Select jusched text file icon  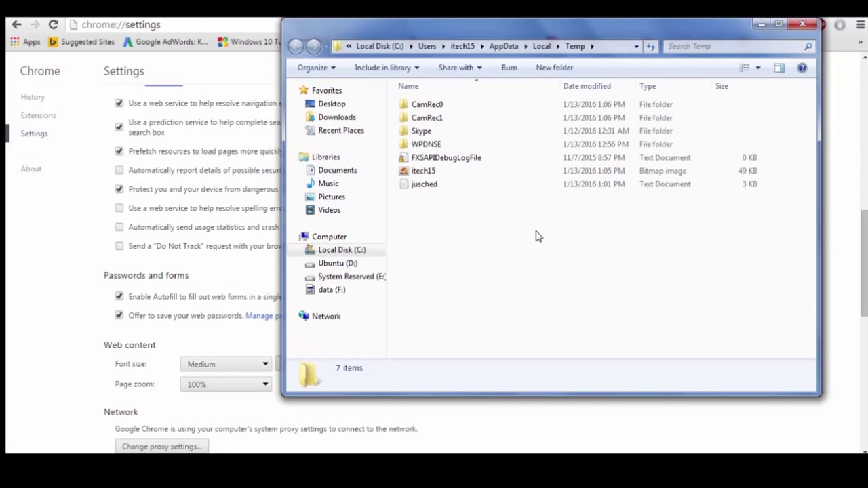(x=403, y=184)
